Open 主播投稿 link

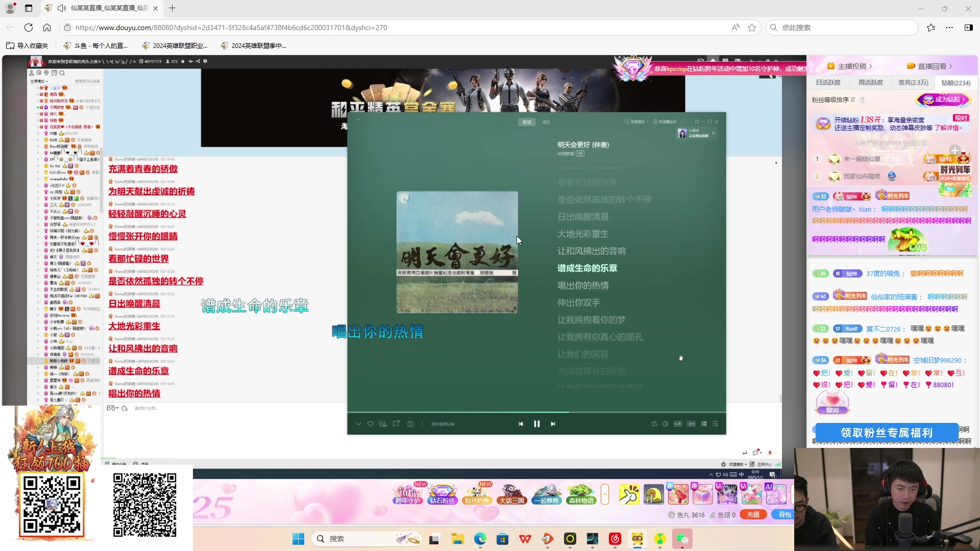(x=849, y=66)
